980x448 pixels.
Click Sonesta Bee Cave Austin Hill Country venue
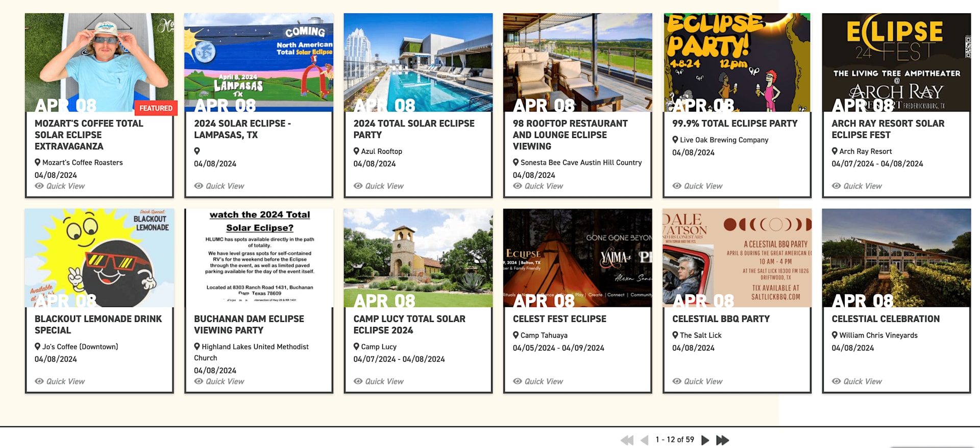pos(581,162)
